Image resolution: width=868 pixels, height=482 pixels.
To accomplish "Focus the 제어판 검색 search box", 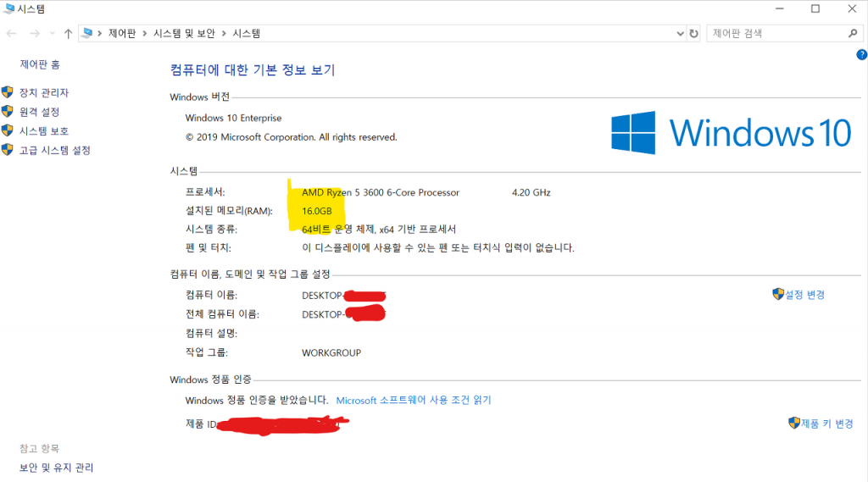I will 784,33.
